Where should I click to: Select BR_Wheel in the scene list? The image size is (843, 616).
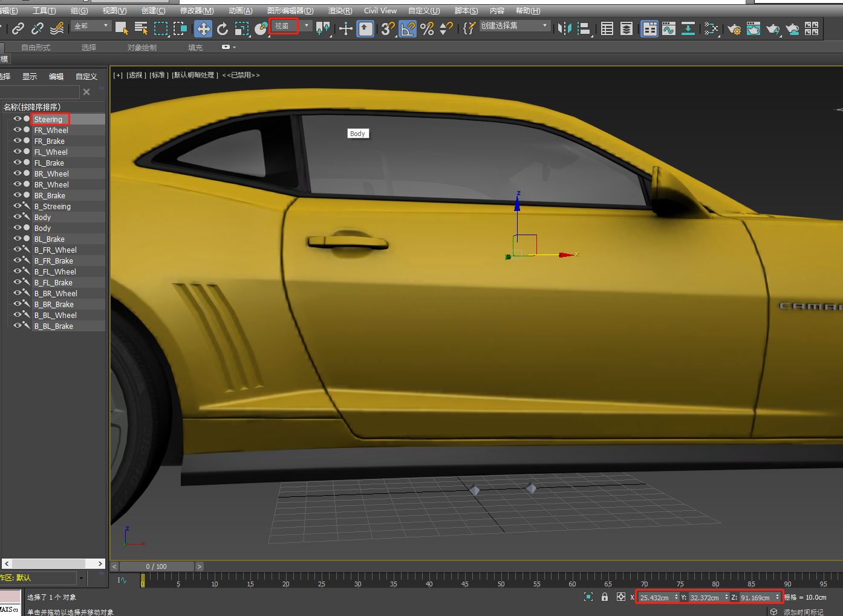coord(51,173)
